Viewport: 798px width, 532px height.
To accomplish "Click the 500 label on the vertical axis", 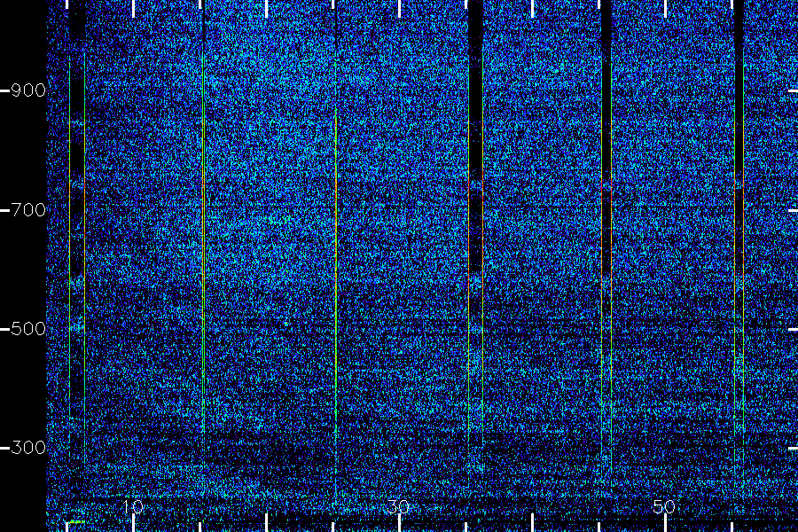I will tap(28, 329).
